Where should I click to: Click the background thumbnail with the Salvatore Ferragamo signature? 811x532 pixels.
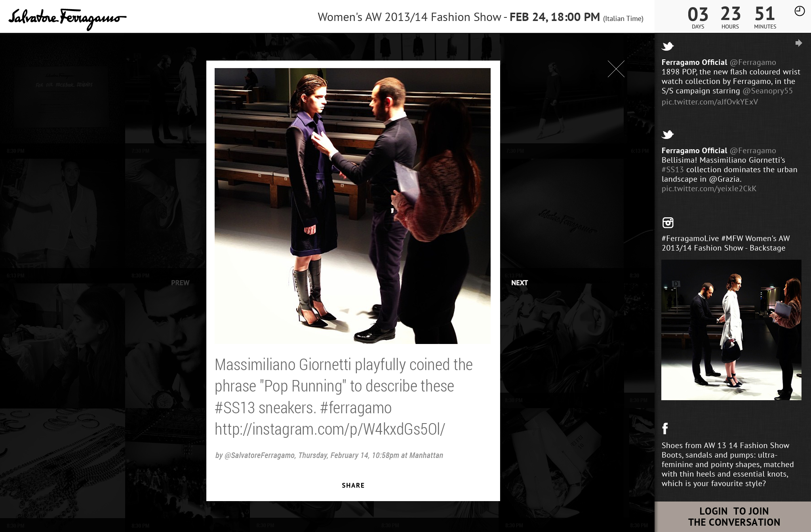562,214
